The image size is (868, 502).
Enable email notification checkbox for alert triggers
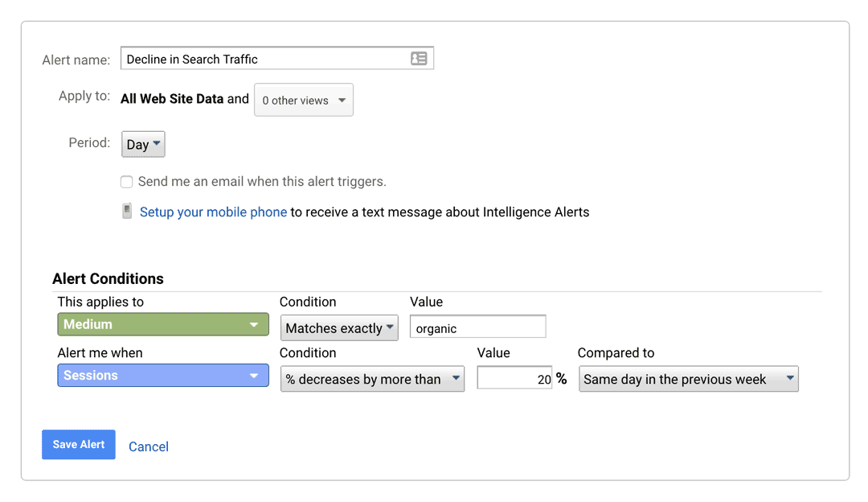pos(127,182)
